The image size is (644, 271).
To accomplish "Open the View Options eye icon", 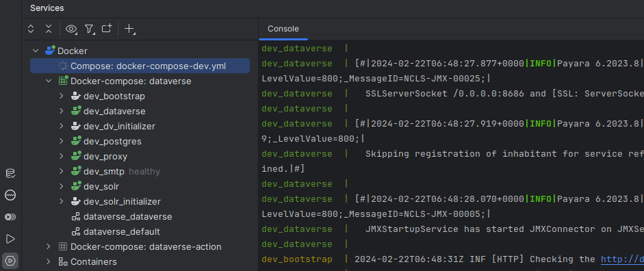I will 72,29.
